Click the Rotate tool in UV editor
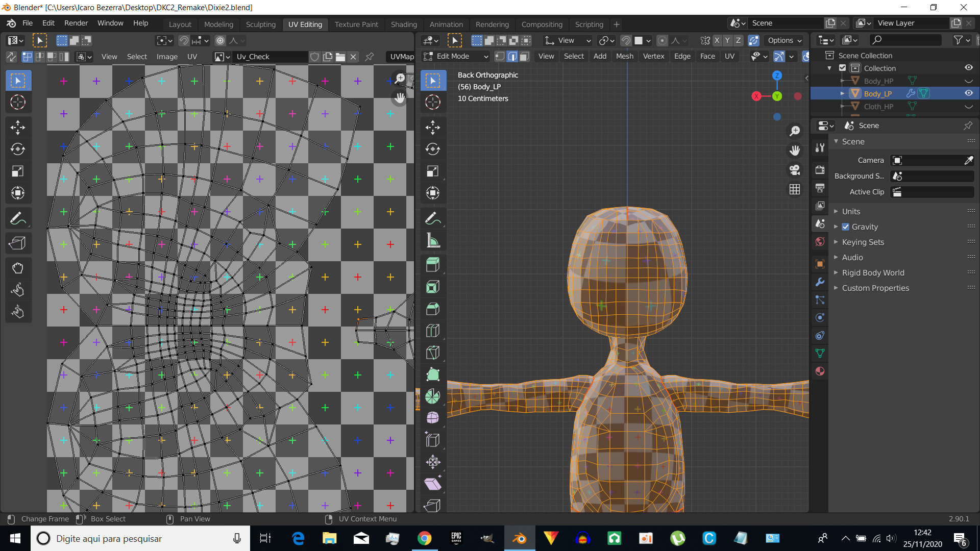The image size is (980, 551). point(18,149)
